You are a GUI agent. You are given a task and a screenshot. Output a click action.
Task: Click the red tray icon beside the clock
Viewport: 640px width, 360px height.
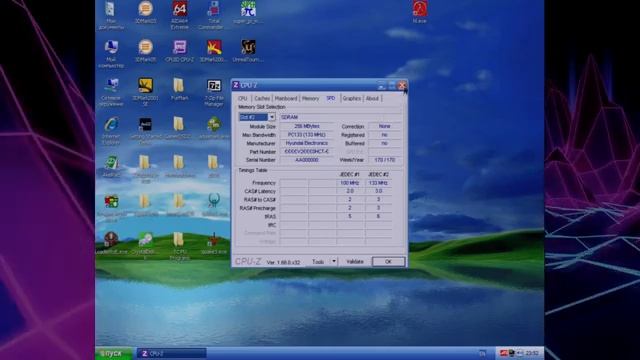(504, 353)
